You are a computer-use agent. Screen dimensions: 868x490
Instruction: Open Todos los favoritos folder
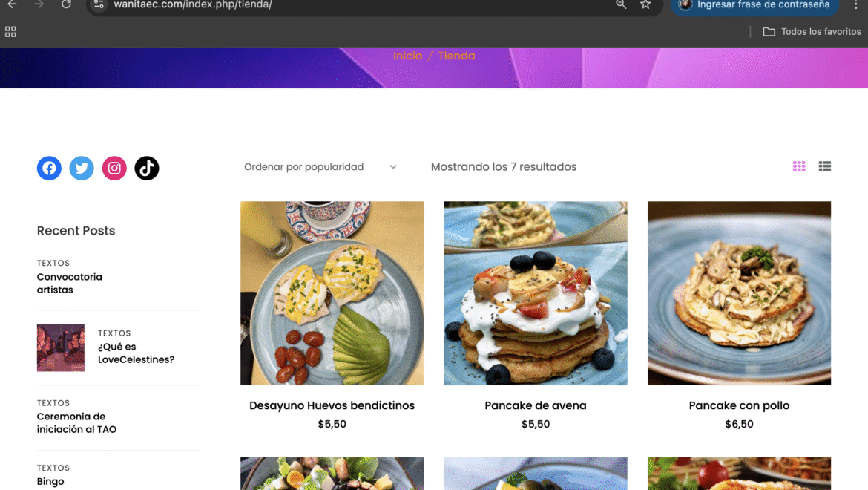(x=812, y=32)
